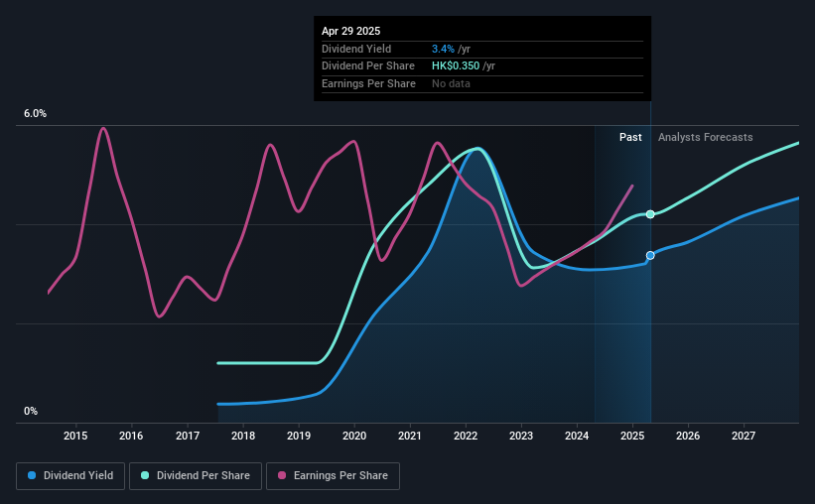Click the No data earnings value
Viewport: 815px width, 504px height.
(451, 83)
